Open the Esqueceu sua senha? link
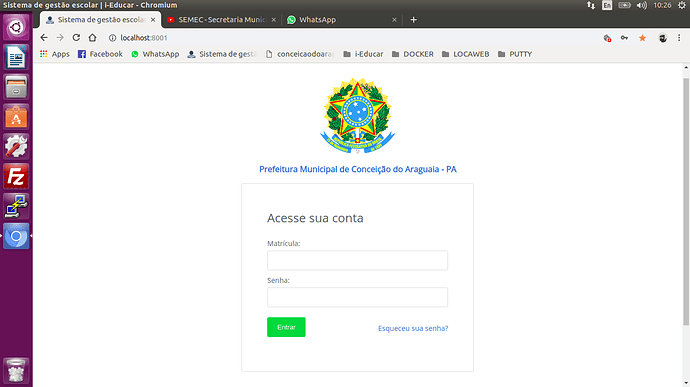 (413, 328)
